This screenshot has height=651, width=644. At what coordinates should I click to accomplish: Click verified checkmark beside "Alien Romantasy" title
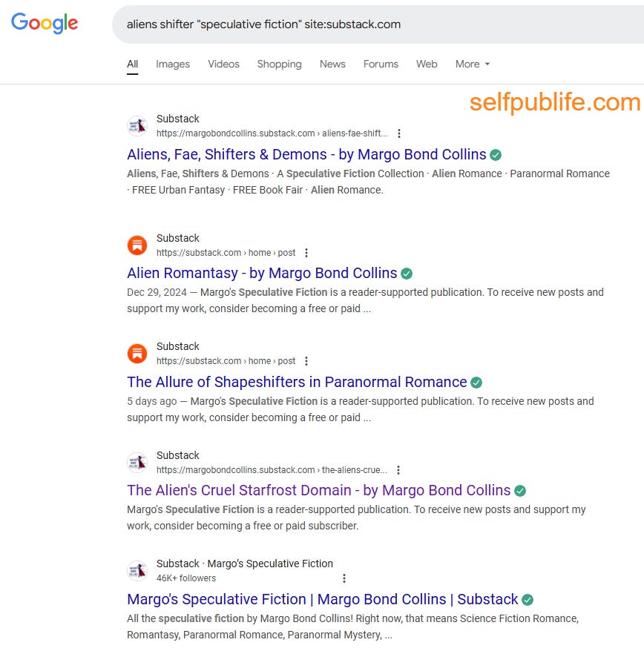tap(406, 273)
